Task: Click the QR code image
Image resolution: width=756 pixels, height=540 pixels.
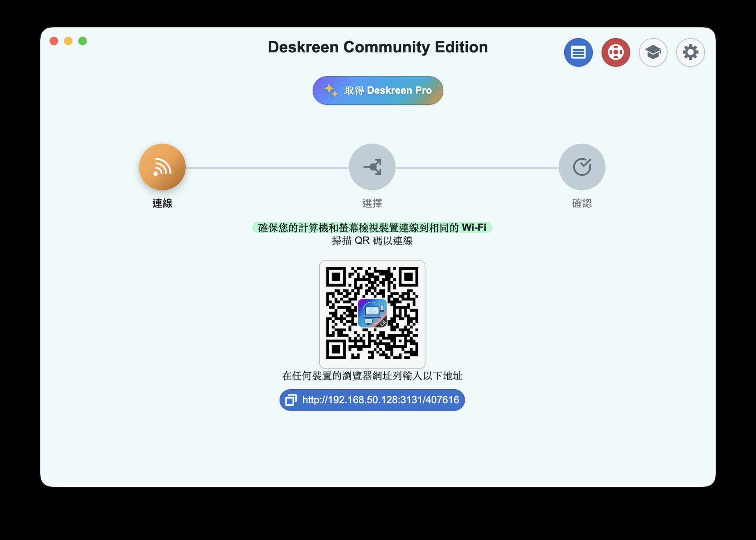Action: click(x=372, y=314)
